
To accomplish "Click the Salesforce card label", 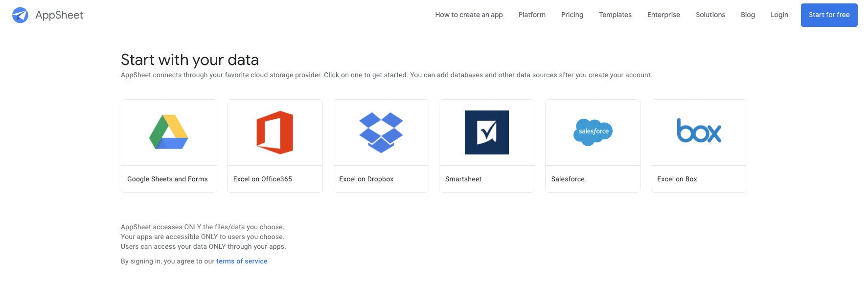I will click(x=568, y=179).
